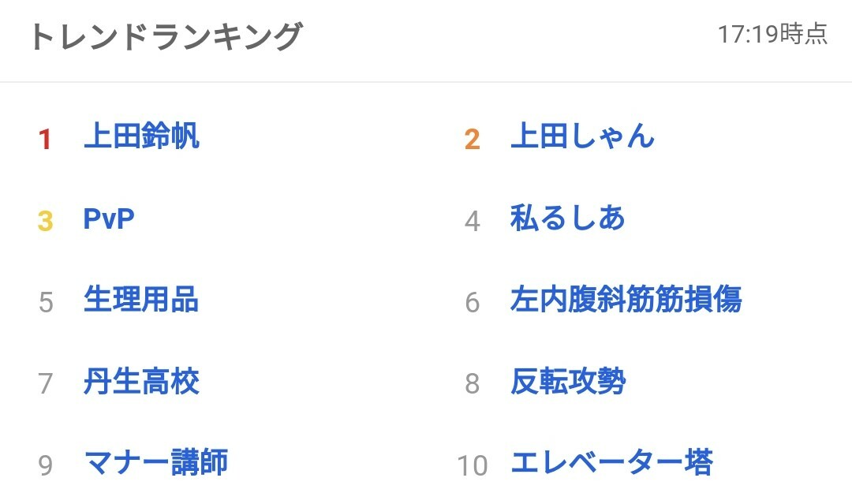Click the マナー講師 trending keyword
Viewport: 852px width, 504px height.
(x=156, y=463)
